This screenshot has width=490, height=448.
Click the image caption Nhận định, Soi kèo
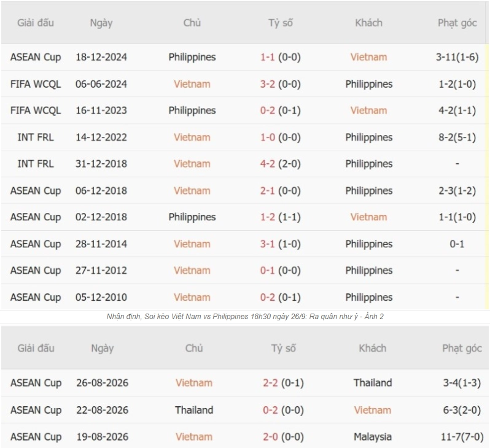[245, 317]
